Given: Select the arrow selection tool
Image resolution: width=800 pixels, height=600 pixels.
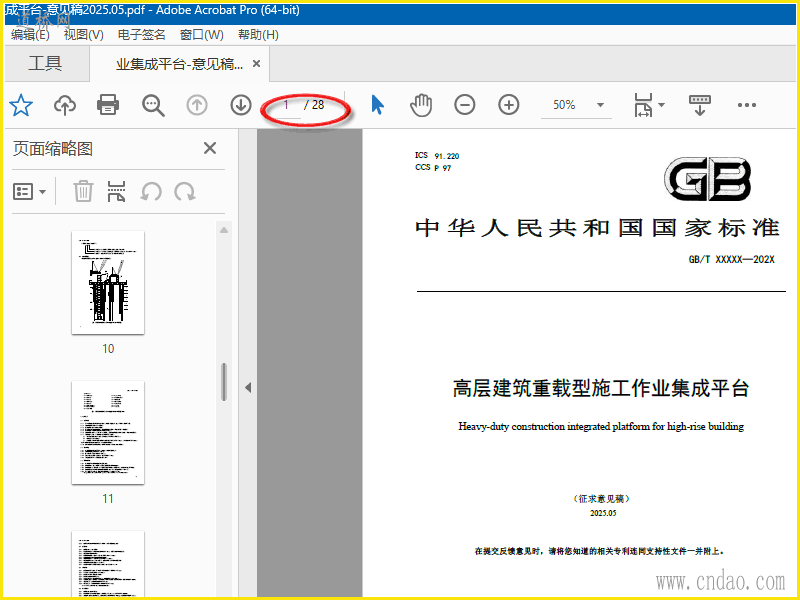Looking at the screenshot, I should (x=378, y=105).
